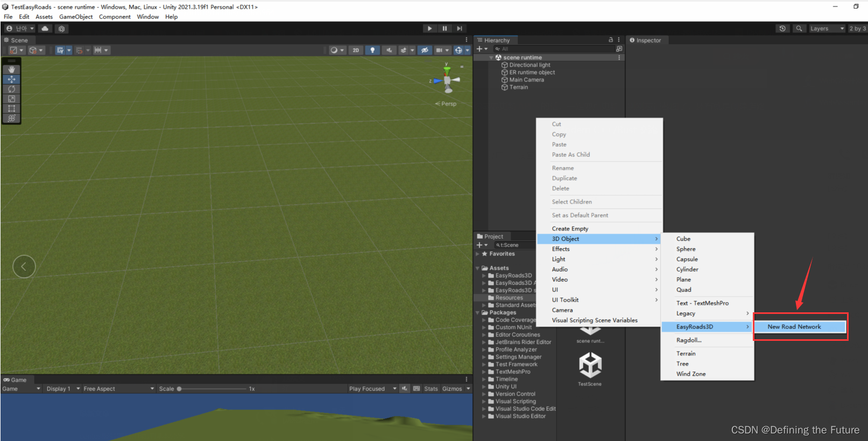Image resolution: width=868 pixels, height=441 pixels.
Task: Open the Hierarchy plus create dropdown
Action: point(482,49)
